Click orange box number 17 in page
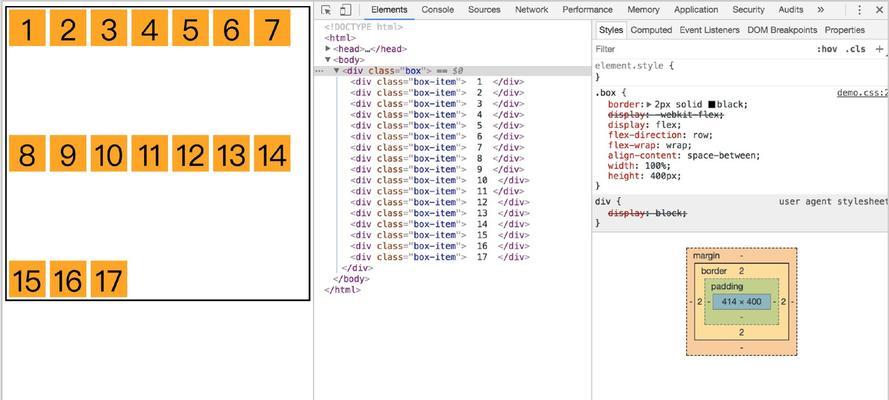The height and width of the screenshot is (400, 889). [109, 279]
